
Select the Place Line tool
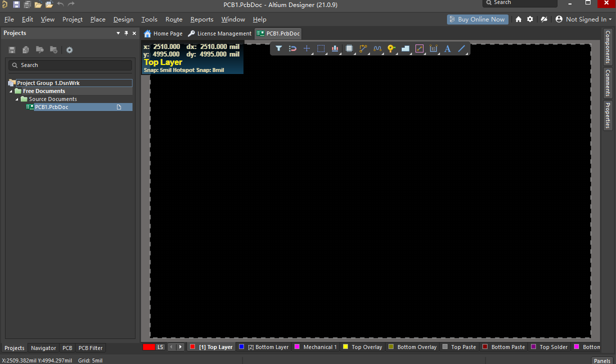pos(461,48)
